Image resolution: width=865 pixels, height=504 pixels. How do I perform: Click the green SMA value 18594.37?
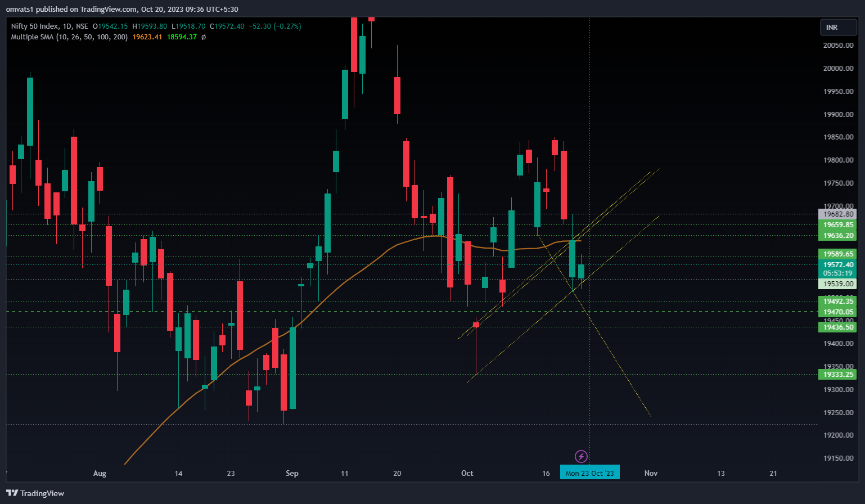pyautogui.click(x=182, y=37)
